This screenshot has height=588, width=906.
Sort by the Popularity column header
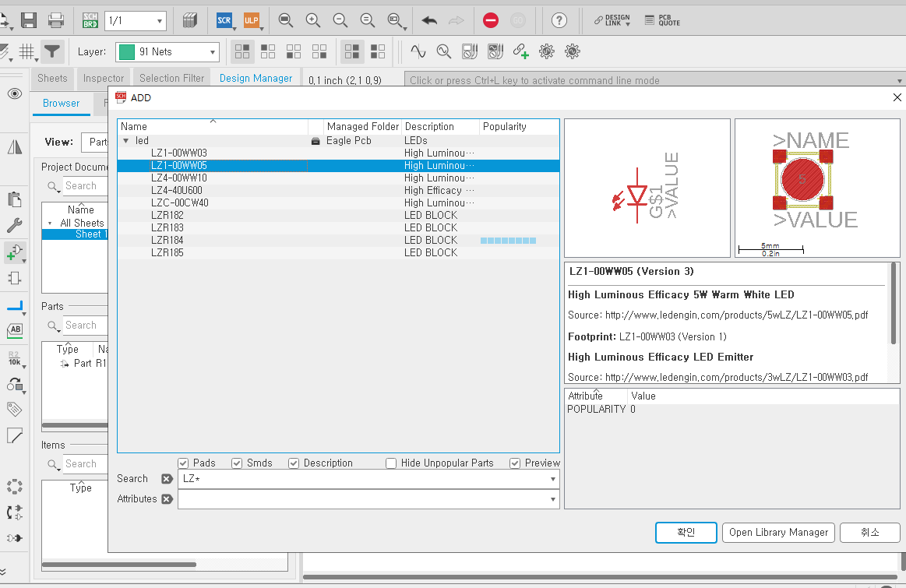tap(519, 126)
